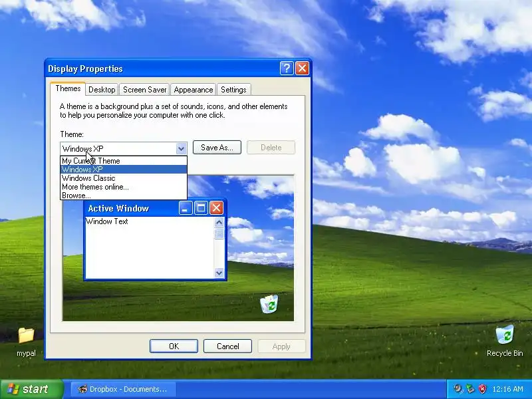Click the Save As... button
The height and width of the screenshot is (399, 532).
coord(217,148)
